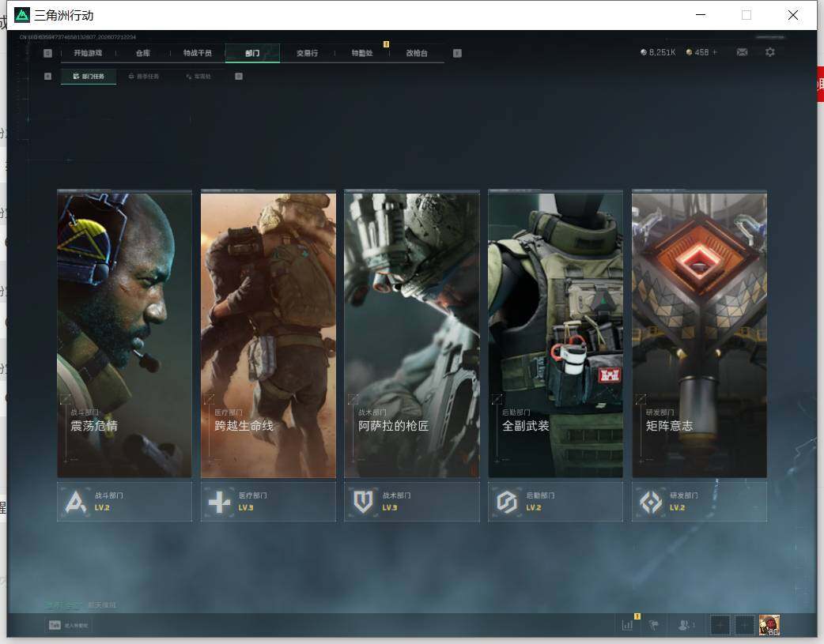Click the player avatar in bottom bar

tap(769, 625)
